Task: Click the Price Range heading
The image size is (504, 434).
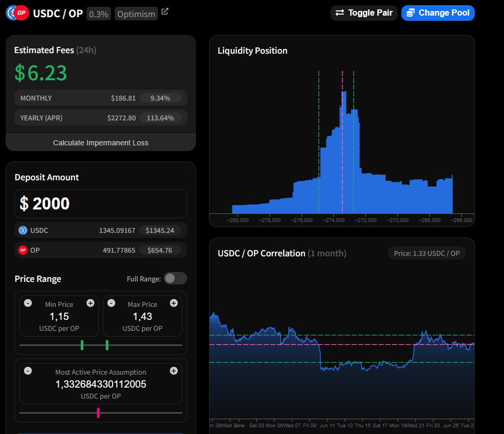Action: 38,279
